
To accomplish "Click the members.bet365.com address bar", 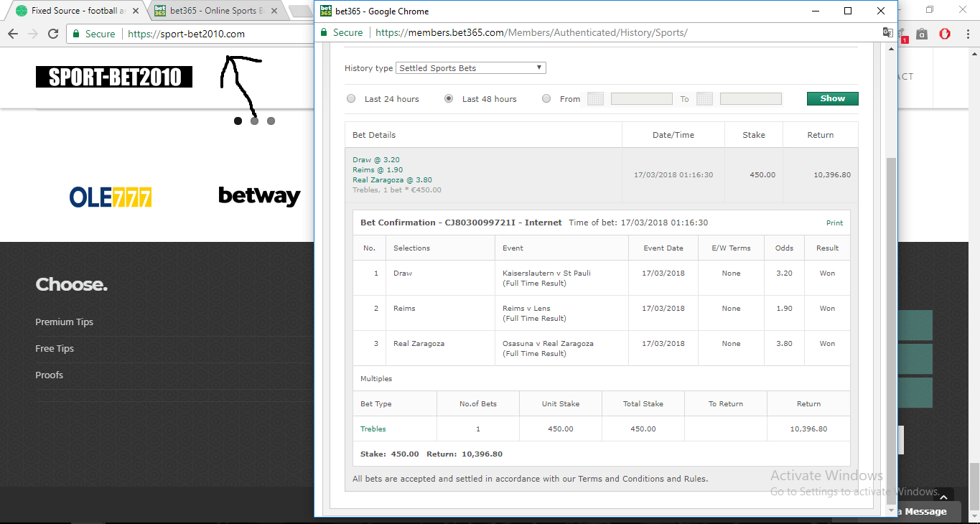I will pos(531,32).
